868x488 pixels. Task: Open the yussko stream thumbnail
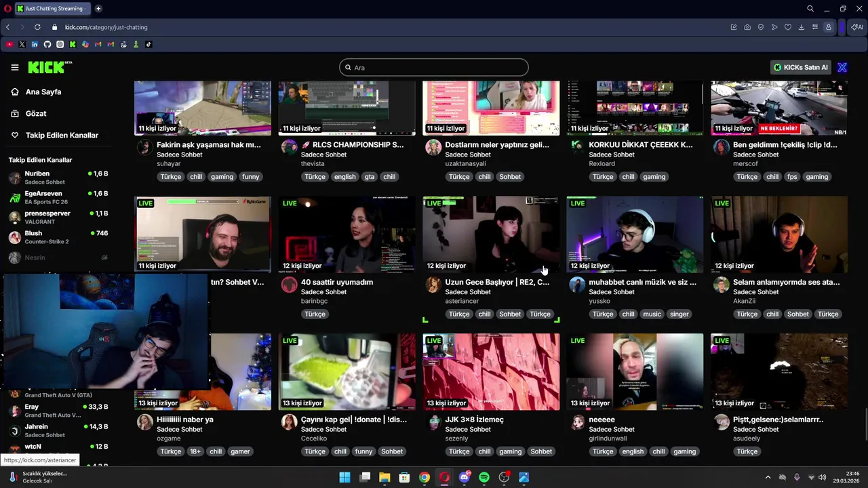[x=635, y=235]
